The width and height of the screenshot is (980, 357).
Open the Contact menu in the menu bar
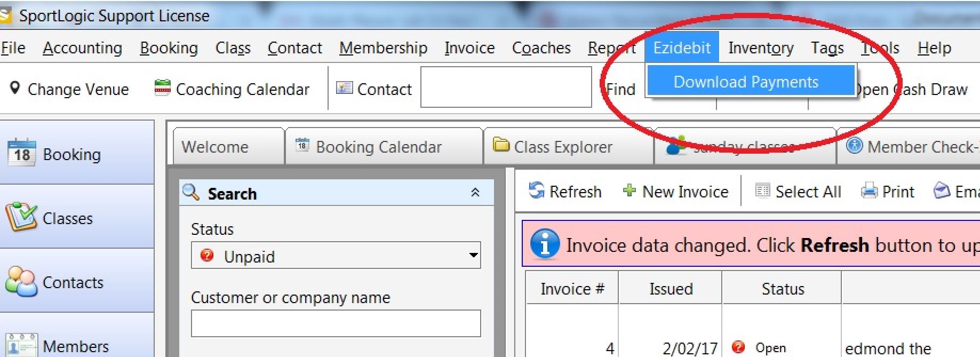point(295,48)
